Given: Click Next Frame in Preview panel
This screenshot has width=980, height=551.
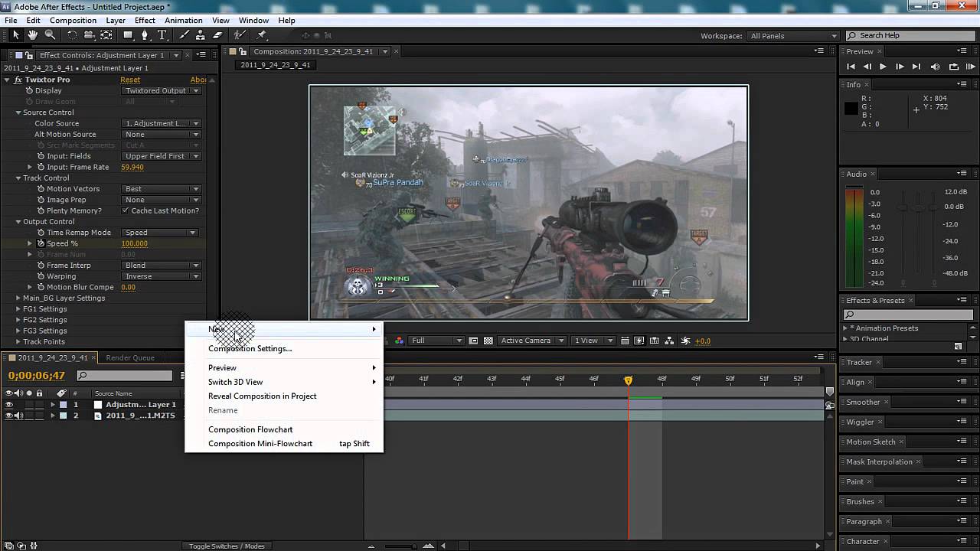Looking at the screenshot, I should coord(900,67).
